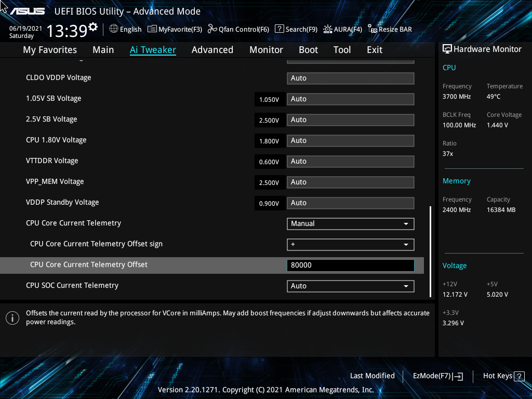Open the Hot Keys help panel

[503, 376]
